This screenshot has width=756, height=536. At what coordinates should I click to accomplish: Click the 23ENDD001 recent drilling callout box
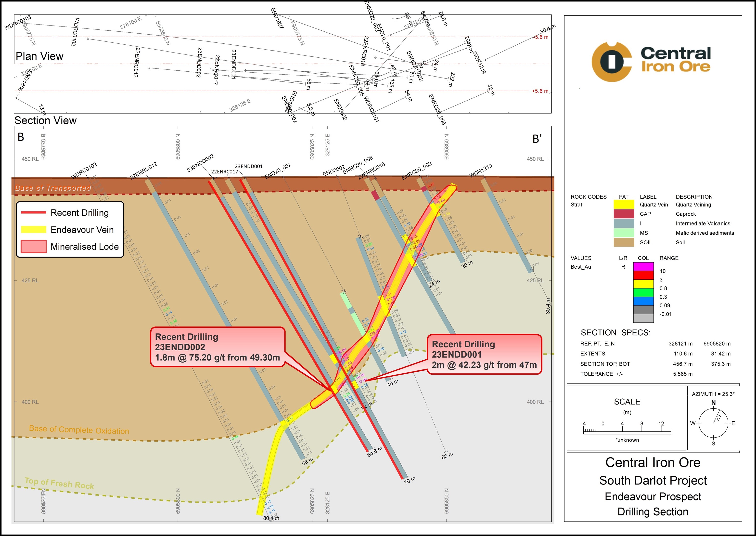tap(484, 354)
